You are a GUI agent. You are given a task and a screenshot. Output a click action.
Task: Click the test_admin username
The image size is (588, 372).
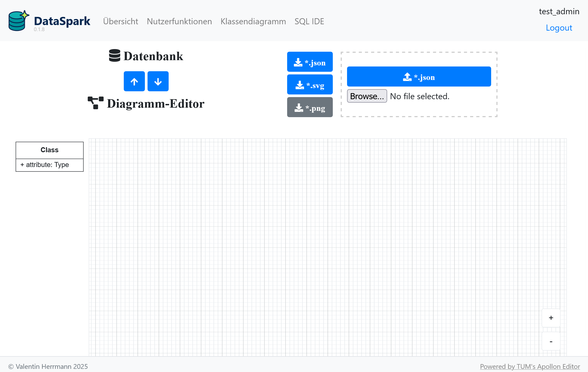pos(559,11)
